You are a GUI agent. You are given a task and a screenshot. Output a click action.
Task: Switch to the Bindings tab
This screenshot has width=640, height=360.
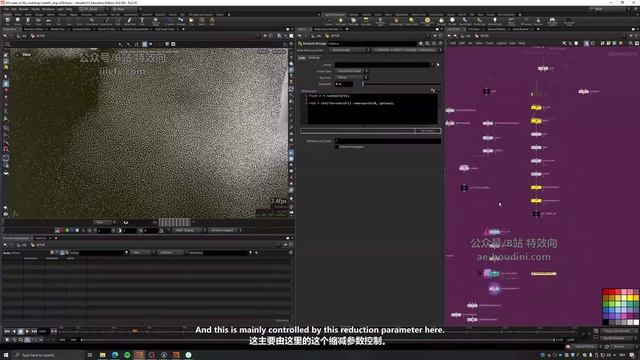tap(314, 58)
